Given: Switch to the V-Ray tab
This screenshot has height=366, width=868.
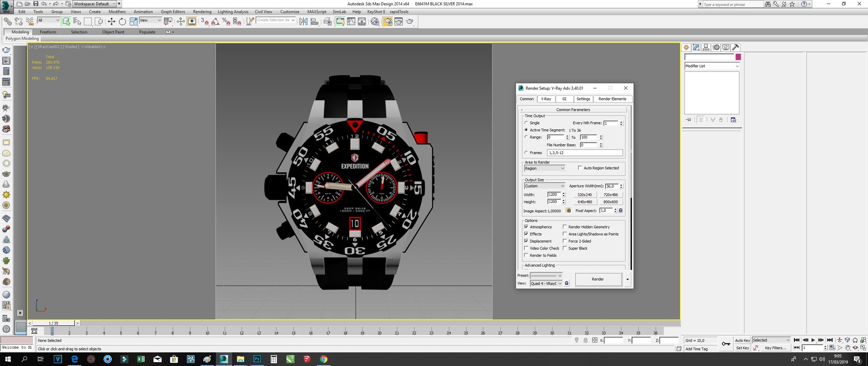Looking at the screenshot, I should click(546, 99).
